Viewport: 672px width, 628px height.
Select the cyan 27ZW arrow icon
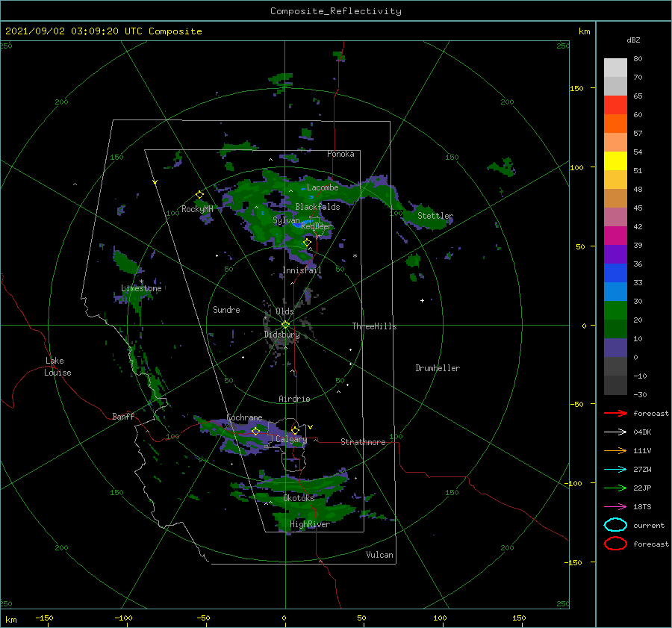pos(615,470)
